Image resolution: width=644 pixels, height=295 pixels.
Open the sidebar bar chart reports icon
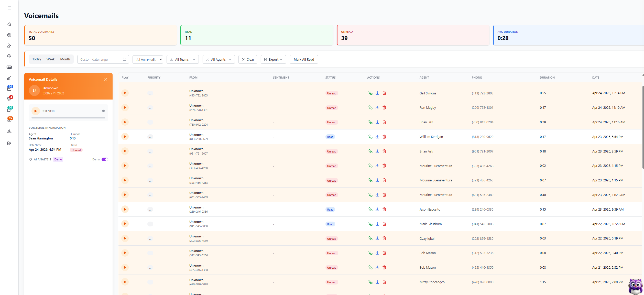(x=9, y=78)
